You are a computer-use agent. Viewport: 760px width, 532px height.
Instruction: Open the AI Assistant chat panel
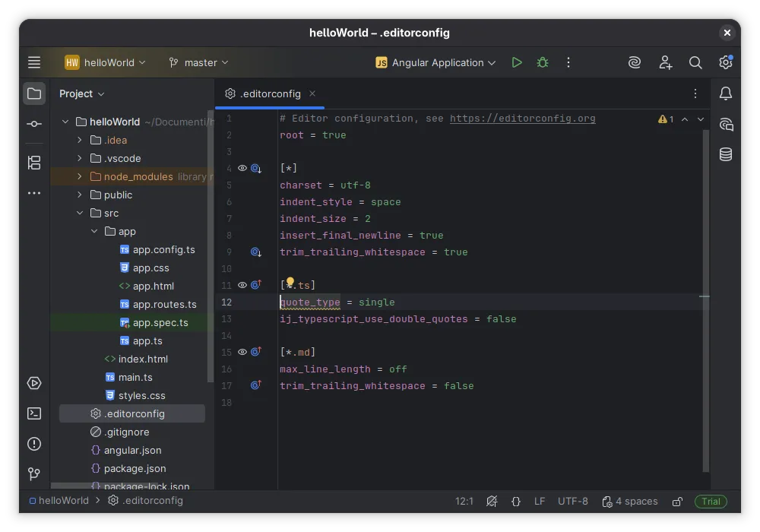coord(726,124)
